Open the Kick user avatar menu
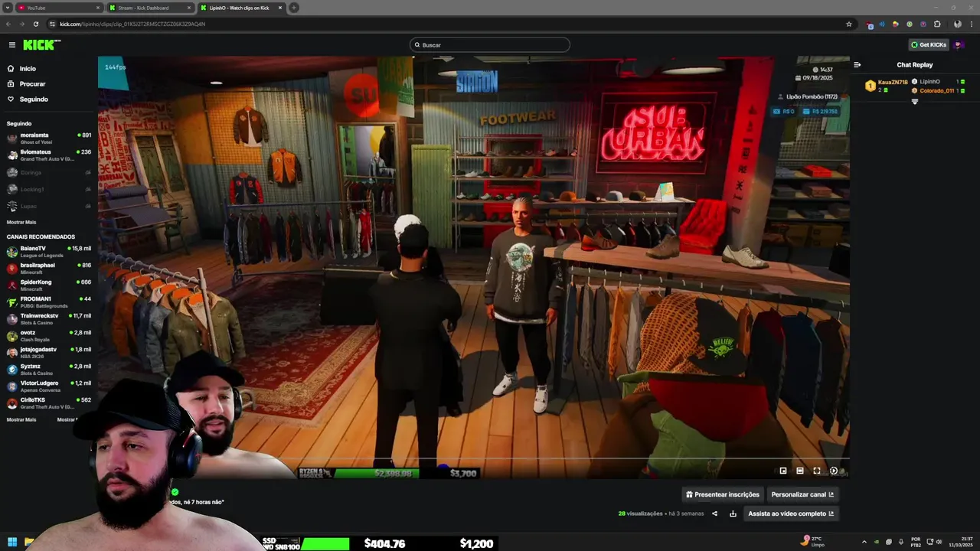This screenshot has height=551, width=980. pos(959,45)
